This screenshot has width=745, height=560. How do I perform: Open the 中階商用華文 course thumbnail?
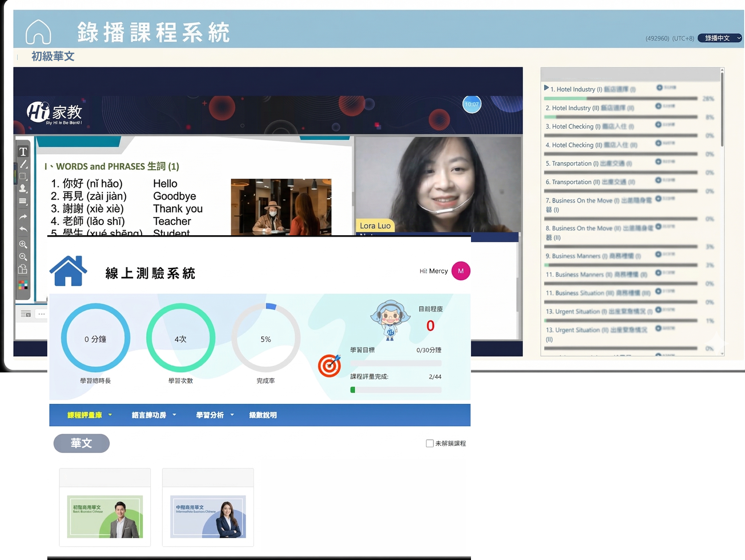[x=208, y=516]
